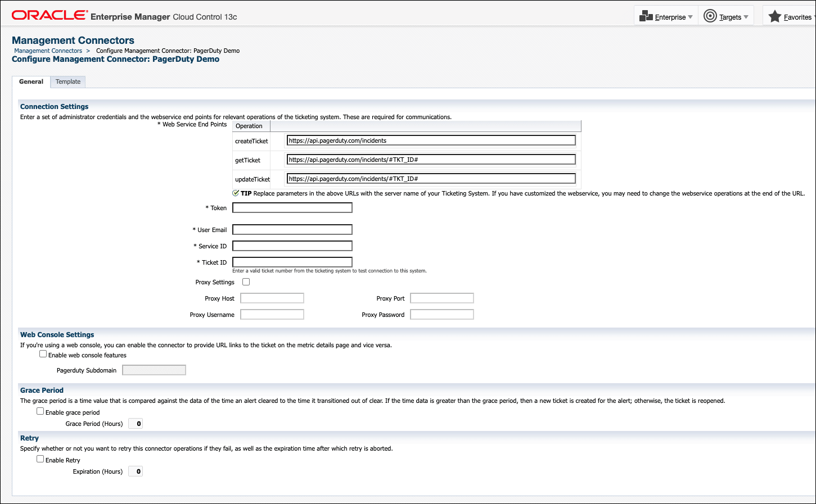
Task: Check the Enable Retry checkbox
Action: (x=40, y=458)
